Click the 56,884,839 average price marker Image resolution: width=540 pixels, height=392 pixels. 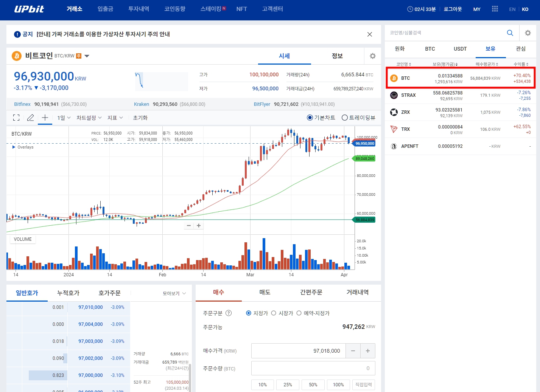click(x=364, y=220)
